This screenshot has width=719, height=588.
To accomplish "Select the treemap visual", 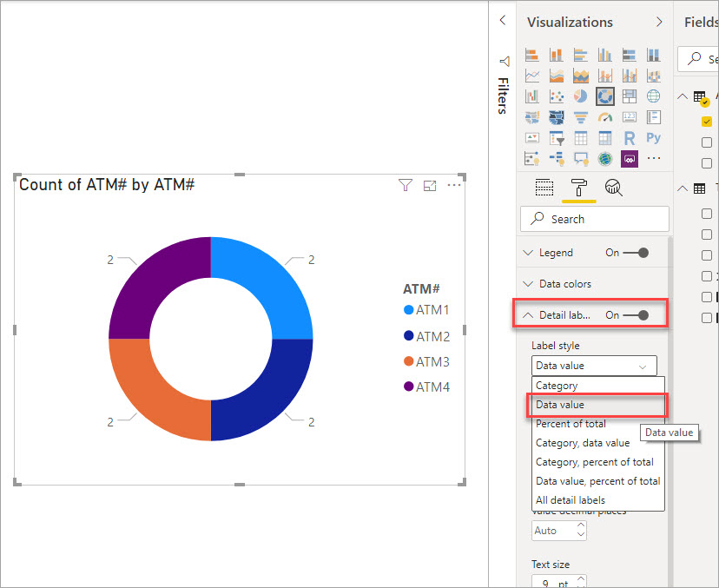I will [x=629, y=96].
